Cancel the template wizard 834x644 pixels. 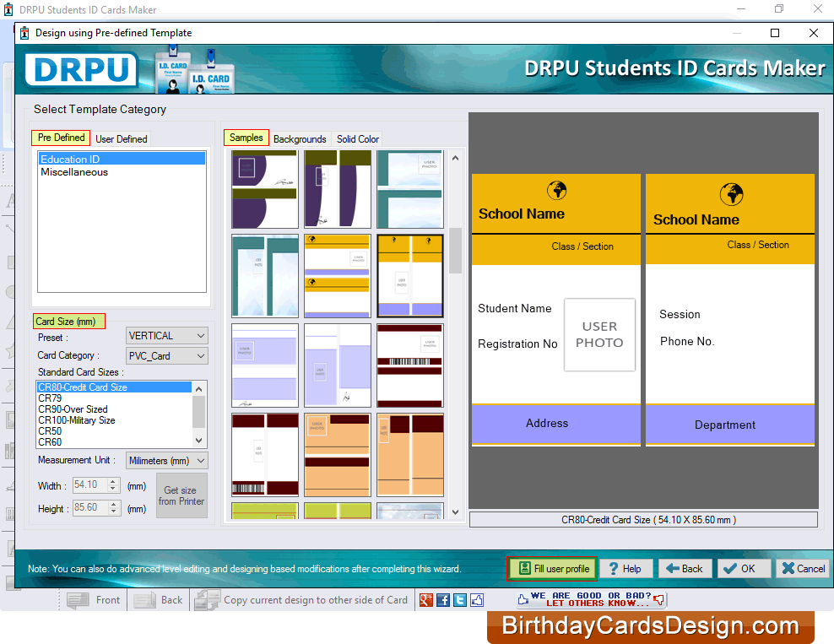[803, 569]
